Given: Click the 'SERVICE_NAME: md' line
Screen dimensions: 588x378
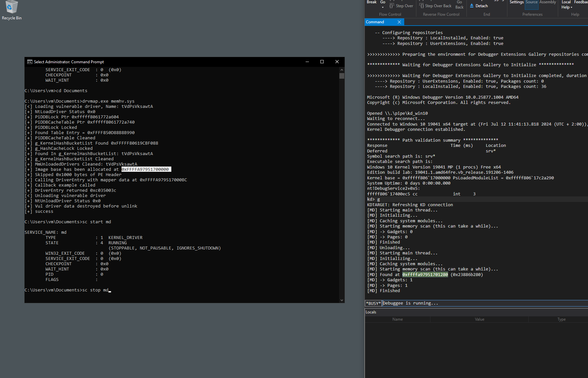Looking at the screenshot, I should pyautogui.click(x=46, y=232).
